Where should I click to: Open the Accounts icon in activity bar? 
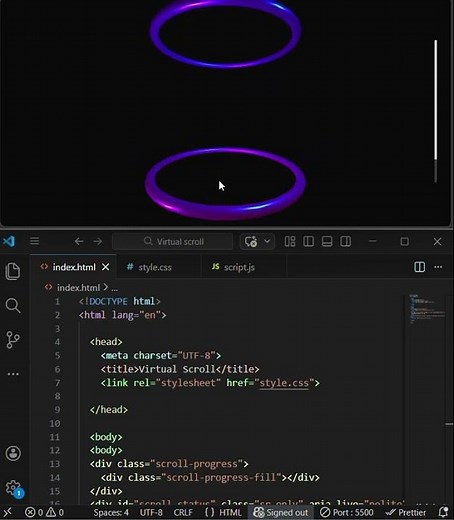point(13,453)
